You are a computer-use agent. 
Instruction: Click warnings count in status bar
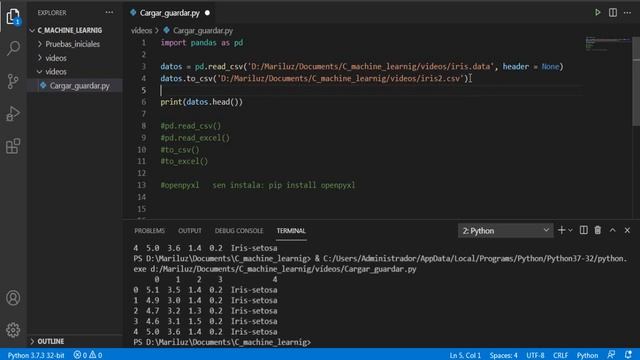(x=96, y=355)
